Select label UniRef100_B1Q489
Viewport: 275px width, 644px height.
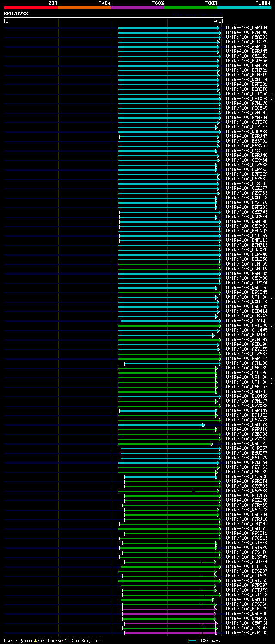[247, 397]
